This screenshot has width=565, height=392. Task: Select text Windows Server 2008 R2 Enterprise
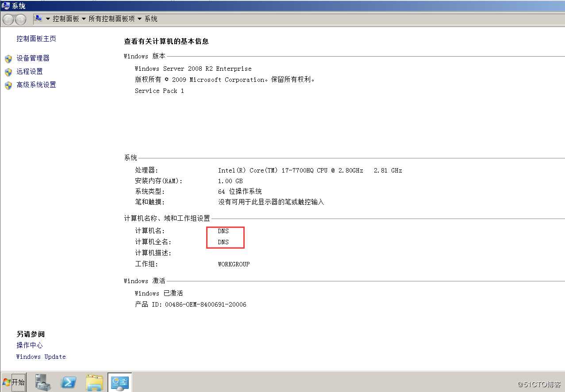tap(193, 69)
